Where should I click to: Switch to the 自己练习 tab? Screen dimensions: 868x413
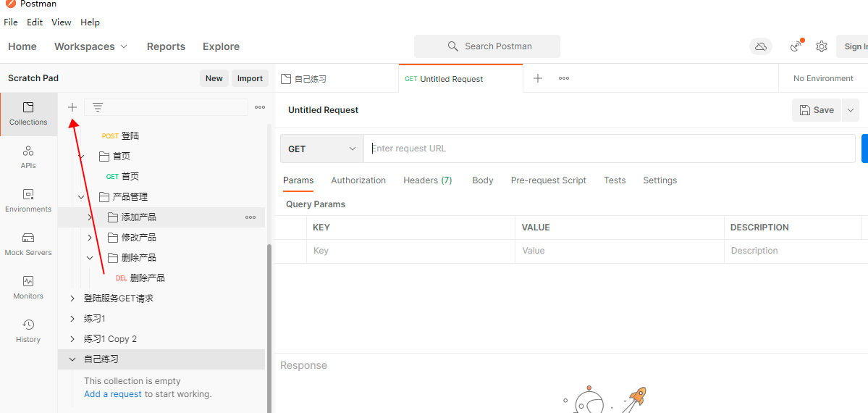336,79
